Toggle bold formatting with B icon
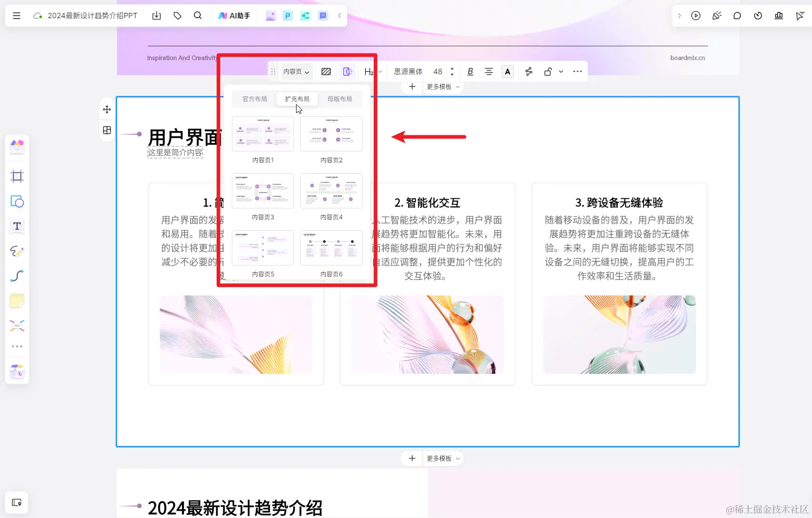Viewport: 812px width, 518px height. tap(470, 72)
